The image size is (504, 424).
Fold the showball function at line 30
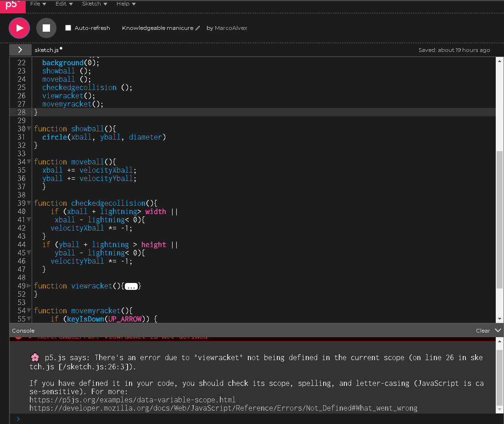[29, 129]
